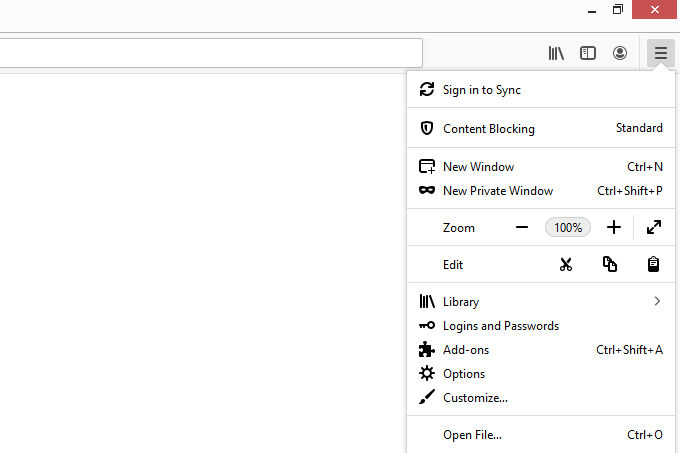This screenshot has height=453, width=680.
Task: Open the Library toolbar icon
Action: 556,53
